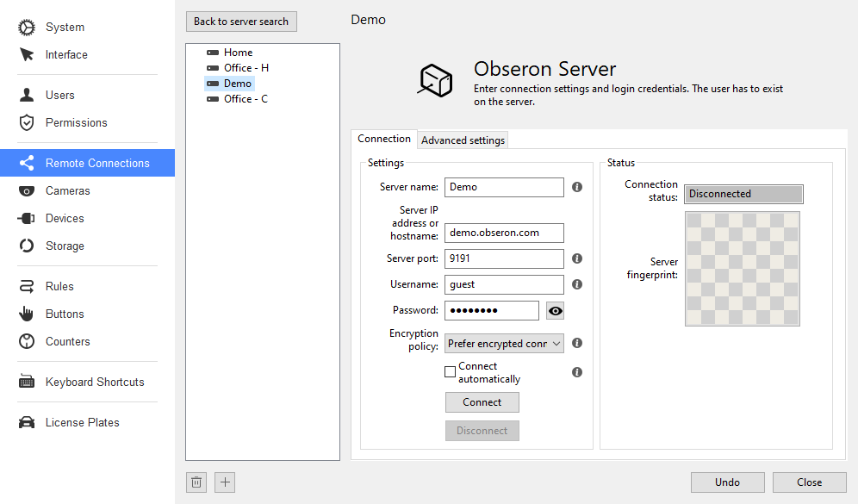
Task: Delete server with trash icon
Action: click(196, 482)
